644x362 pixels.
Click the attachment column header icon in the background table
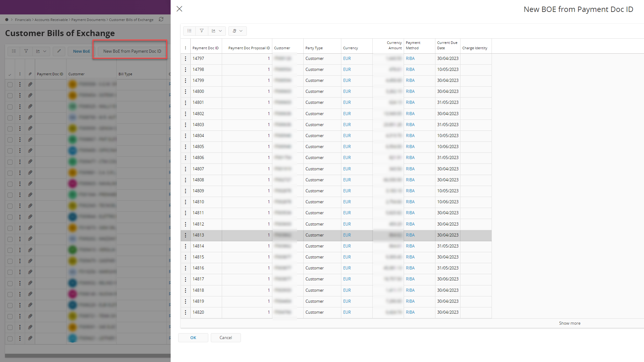point(30,74)
